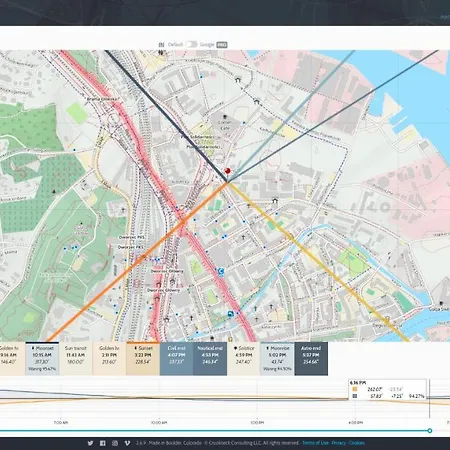Click the PRO badge next to Google

pyautogui.click(x=222, y=45)
